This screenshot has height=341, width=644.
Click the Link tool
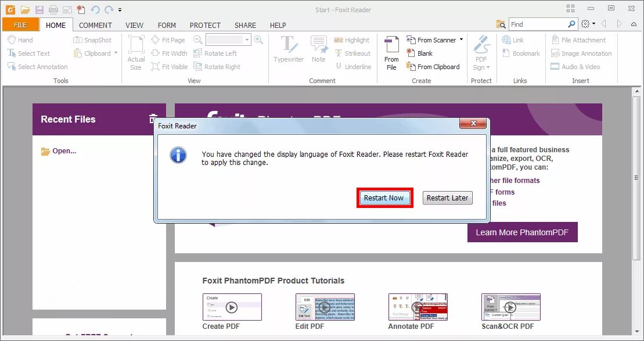[x=513, y=40]
